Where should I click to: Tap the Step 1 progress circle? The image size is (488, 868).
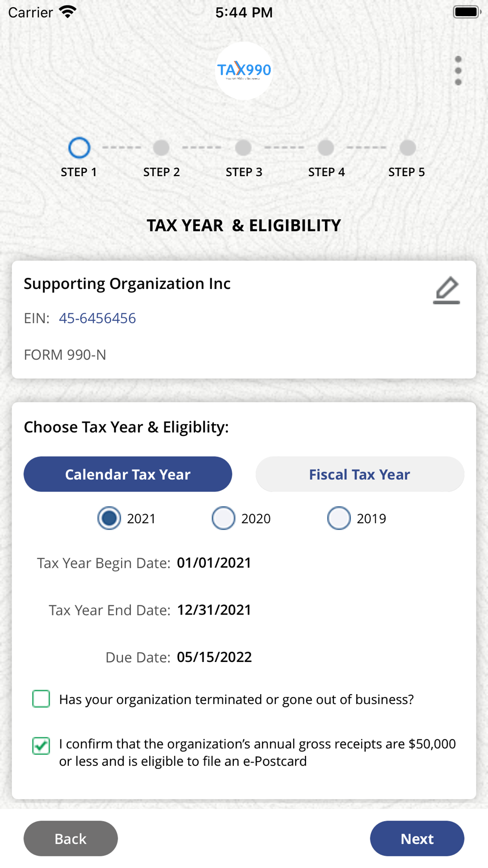pyautogui.click(x=79, y=147)
